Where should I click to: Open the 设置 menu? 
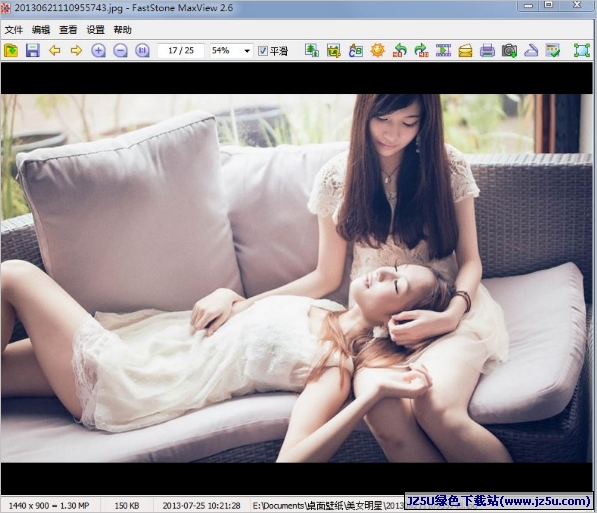pos(95,30)
